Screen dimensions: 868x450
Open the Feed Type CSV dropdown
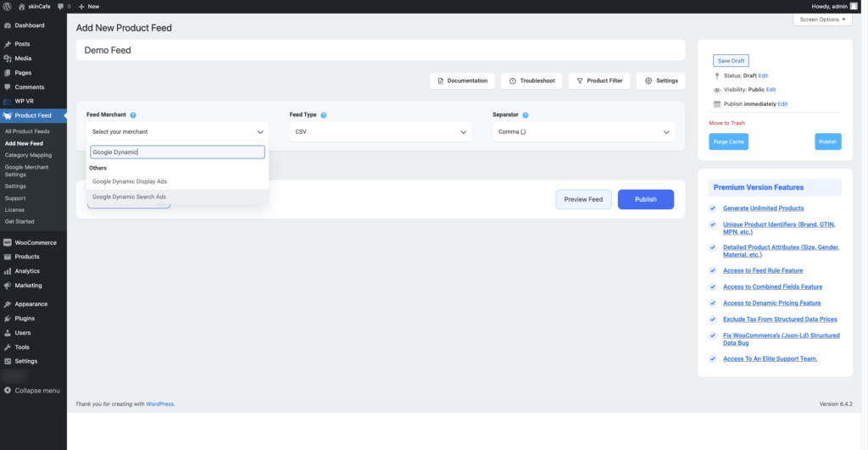click(x=381, y=131)
